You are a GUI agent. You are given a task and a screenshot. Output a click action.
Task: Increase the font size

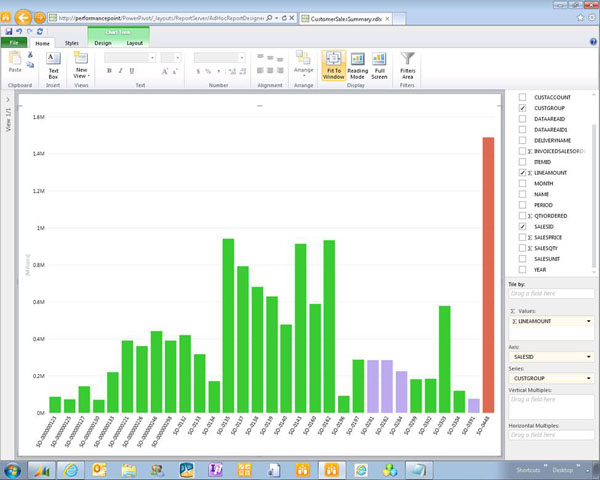pos(165,71)
